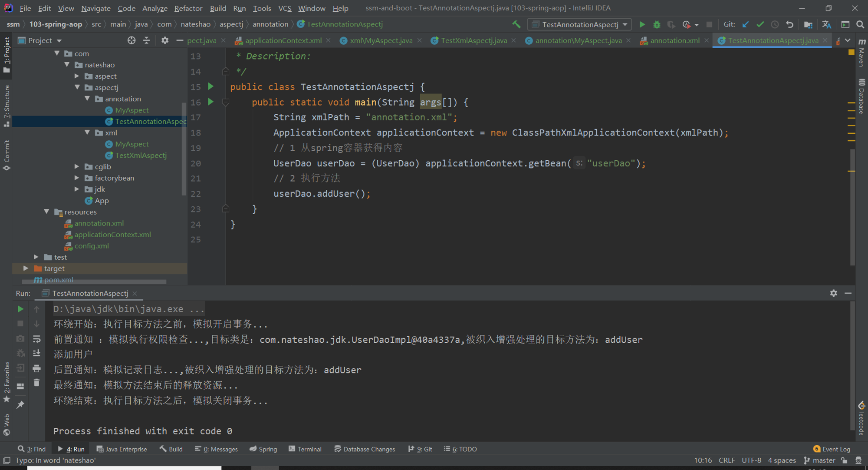This screenshot has height=470, width=868.
Task: Switch to applicationContext.xml editor tab
Action: (283, 40)
